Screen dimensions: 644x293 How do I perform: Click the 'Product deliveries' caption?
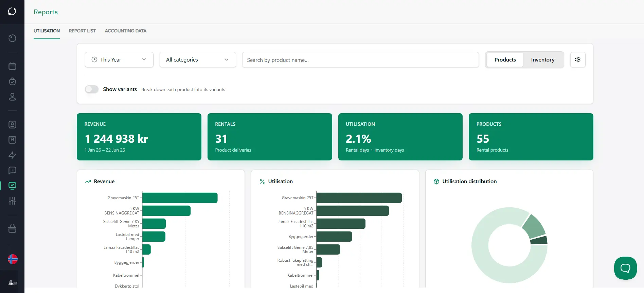pos(233,150)
